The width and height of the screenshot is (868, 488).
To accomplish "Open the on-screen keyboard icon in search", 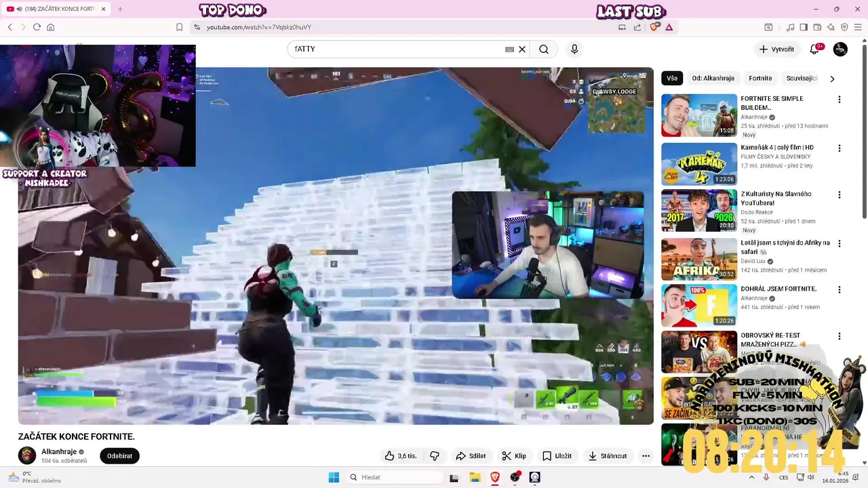I will click(509, 49).
